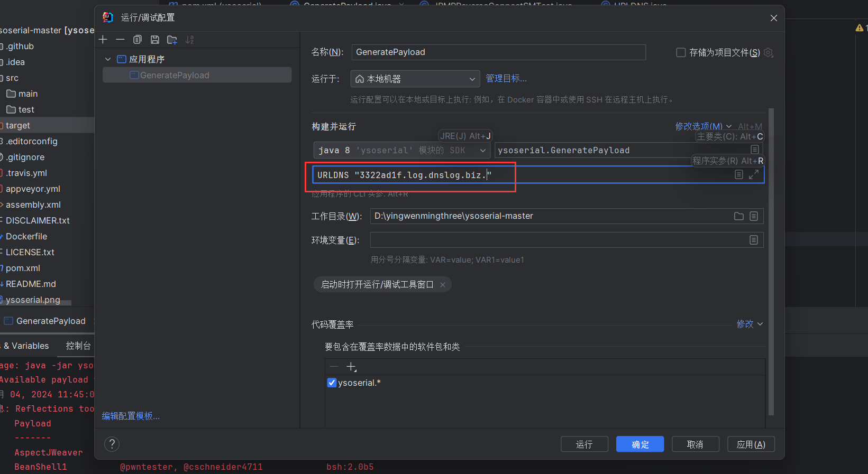Click the dialog's vertical scrollbar
Screen dimensions: 868x474
click(x=771, y=262)
